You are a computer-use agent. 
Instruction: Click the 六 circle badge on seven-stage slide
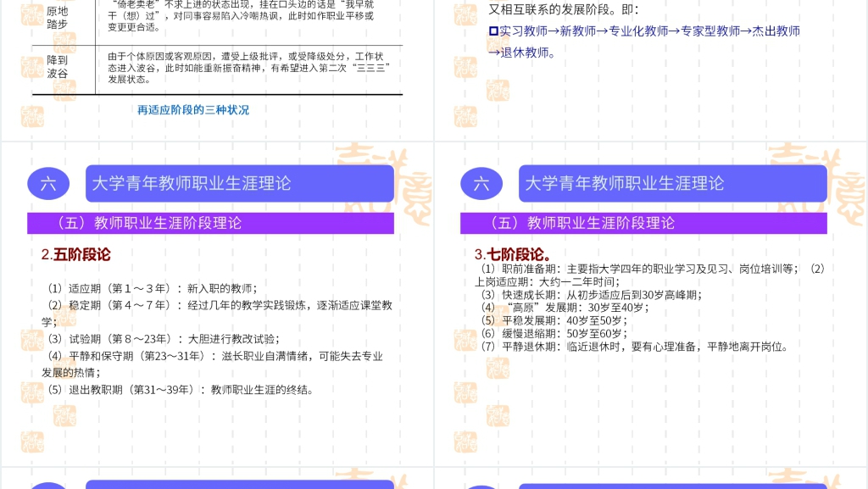click(481, 184)
